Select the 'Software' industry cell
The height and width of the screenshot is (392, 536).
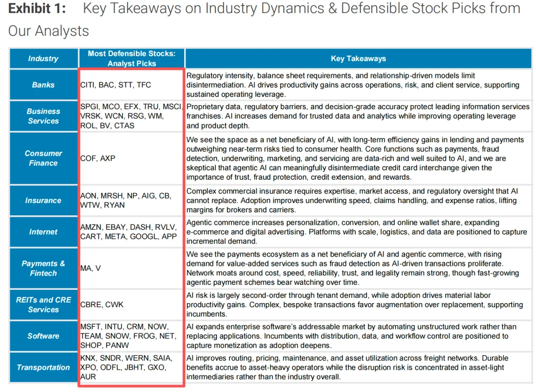click(x=43, y=336)
